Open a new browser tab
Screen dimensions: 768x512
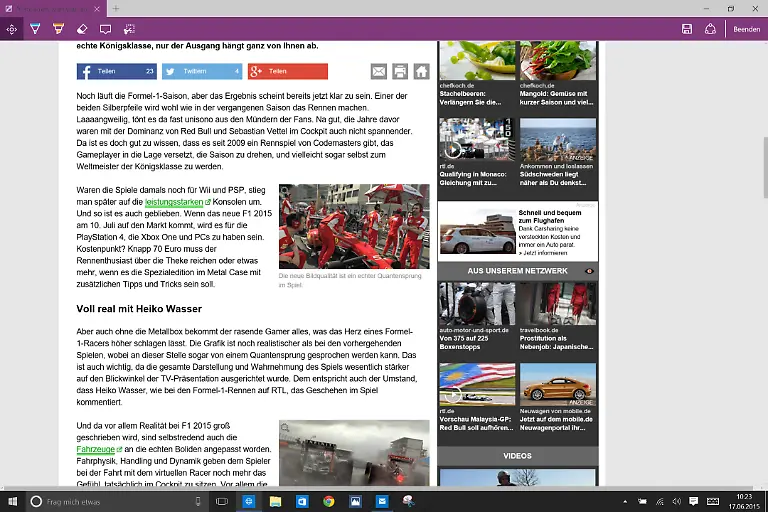click(x=116, y=8)
